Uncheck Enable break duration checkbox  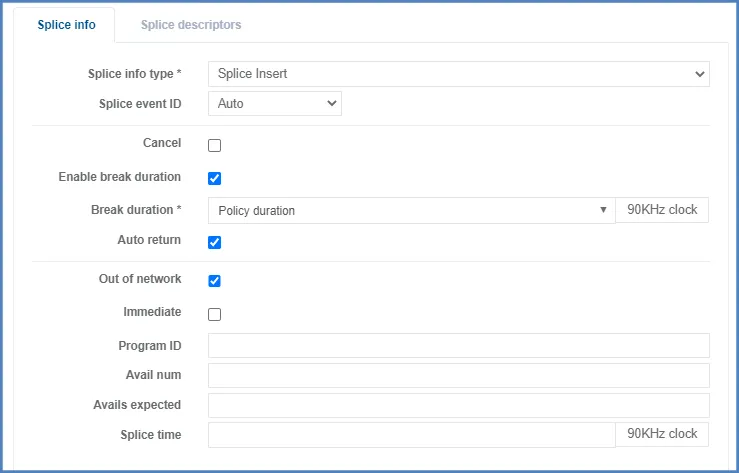[x=214, y=179]
